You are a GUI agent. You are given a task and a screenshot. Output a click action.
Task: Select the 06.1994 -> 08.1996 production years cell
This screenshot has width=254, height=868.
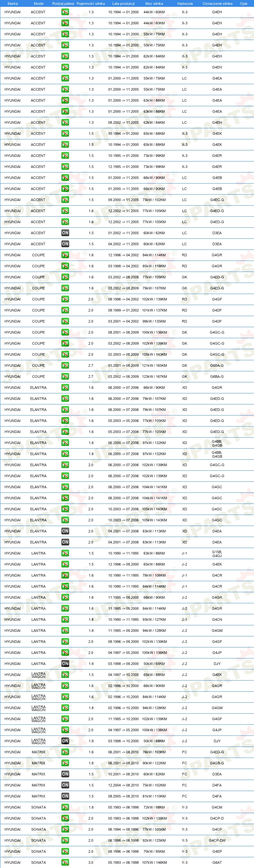coord(123,830)
